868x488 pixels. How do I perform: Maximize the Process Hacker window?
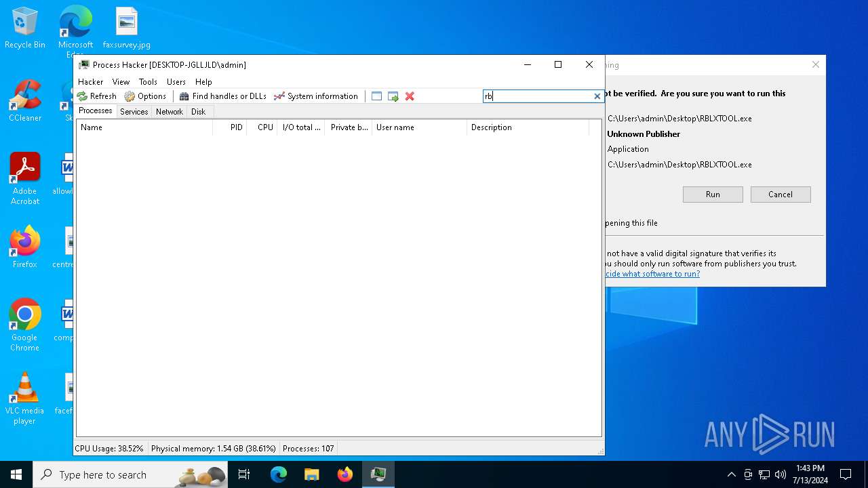(558, 65)
